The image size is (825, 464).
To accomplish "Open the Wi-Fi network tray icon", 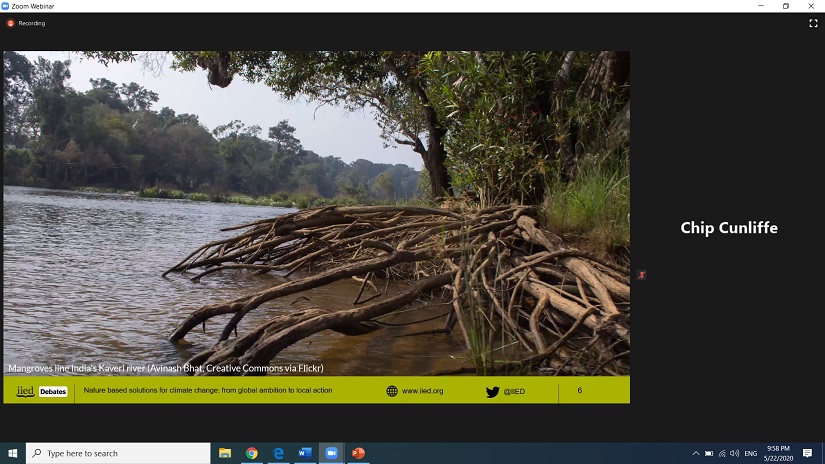I will (722, 453).
